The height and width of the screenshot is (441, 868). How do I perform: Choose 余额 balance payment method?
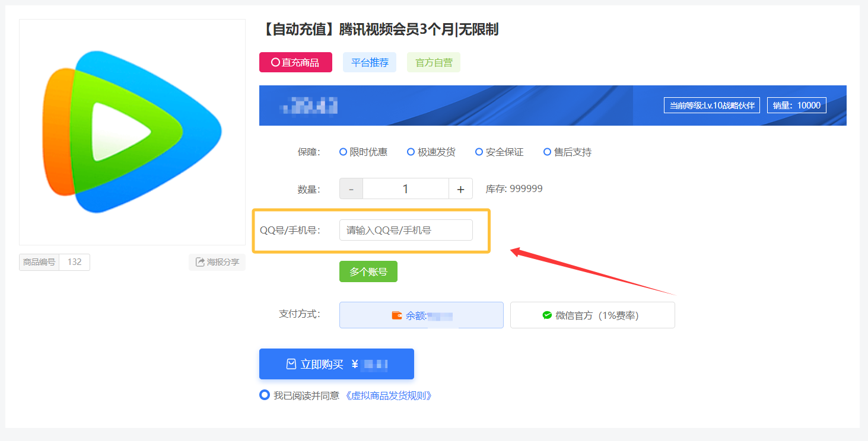point(421,315)
